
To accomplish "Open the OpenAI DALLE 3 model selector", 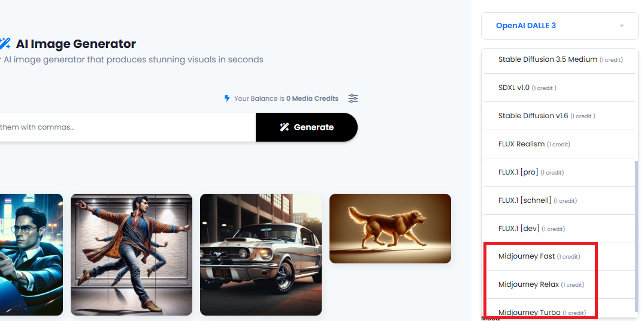I will [x=560, y=26].
